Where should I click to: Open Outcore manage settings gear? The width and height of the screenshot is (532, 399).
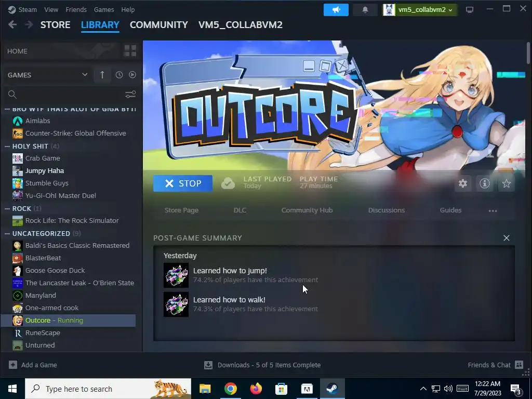coord(463,183)
